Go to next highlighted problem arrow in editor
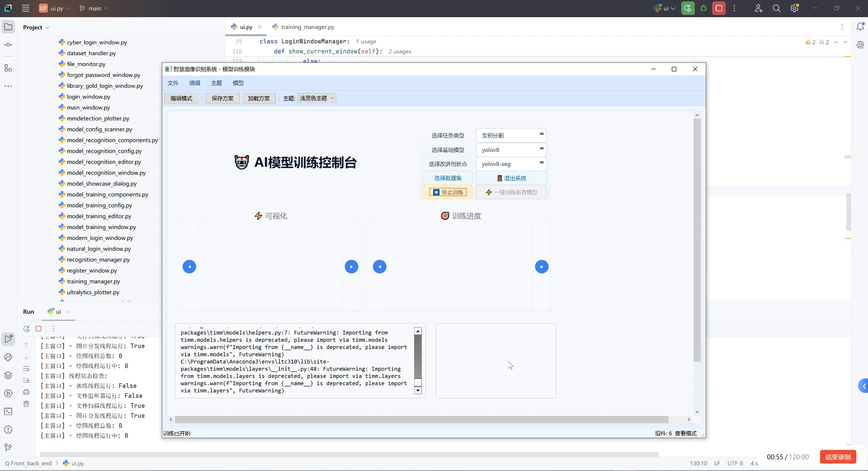The height and width of the screenshot is (471, 868). (x=845, y=42)
